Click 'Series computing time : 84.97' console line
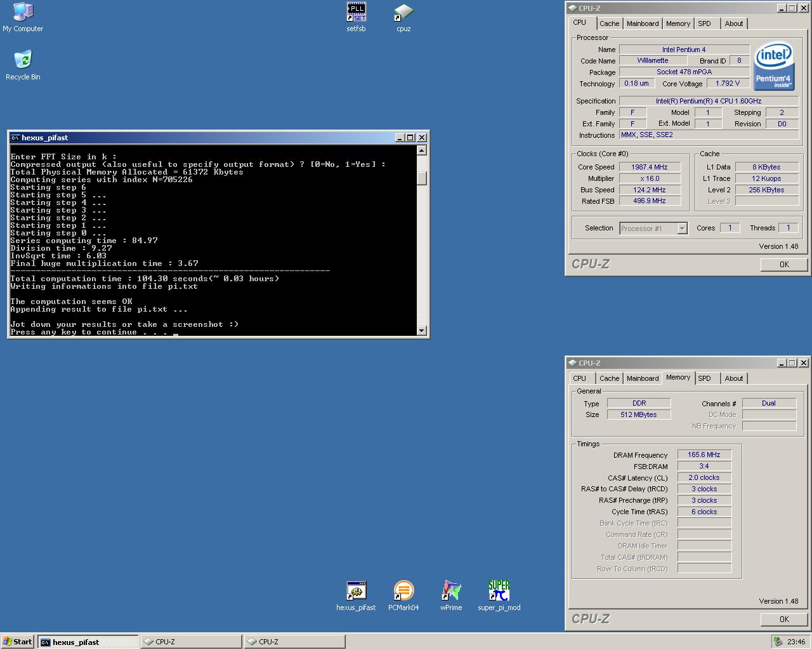The width and height of the screenshot is (812, 650). click(x=84, y=241)
